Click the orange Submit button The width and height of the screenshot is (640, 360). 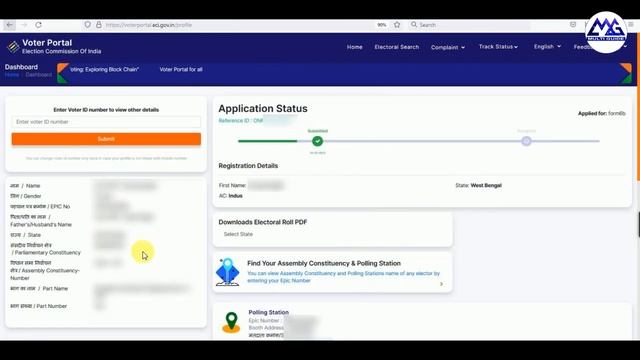(106, 139)
